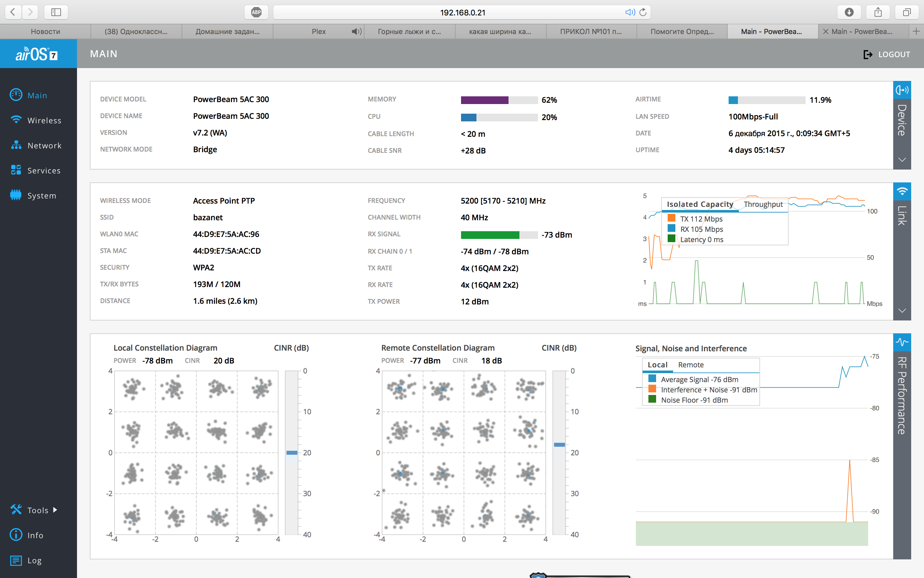Click the RX 105 Mbps blue swatch
This screenshot has height=578, width=924.
pos(671,228)
